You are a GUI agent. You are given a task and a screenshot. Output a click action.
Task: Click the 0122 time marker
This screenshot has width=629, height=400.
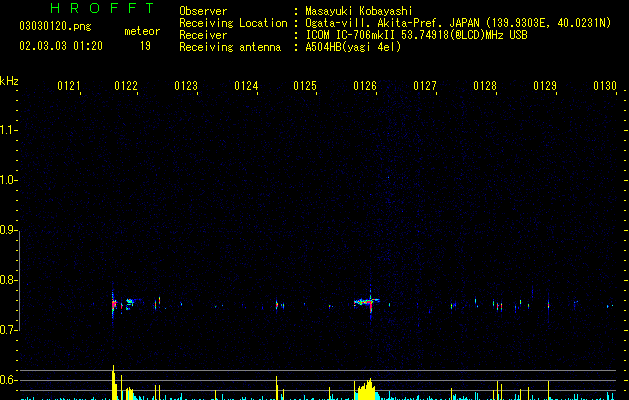[x=126, y=86]
